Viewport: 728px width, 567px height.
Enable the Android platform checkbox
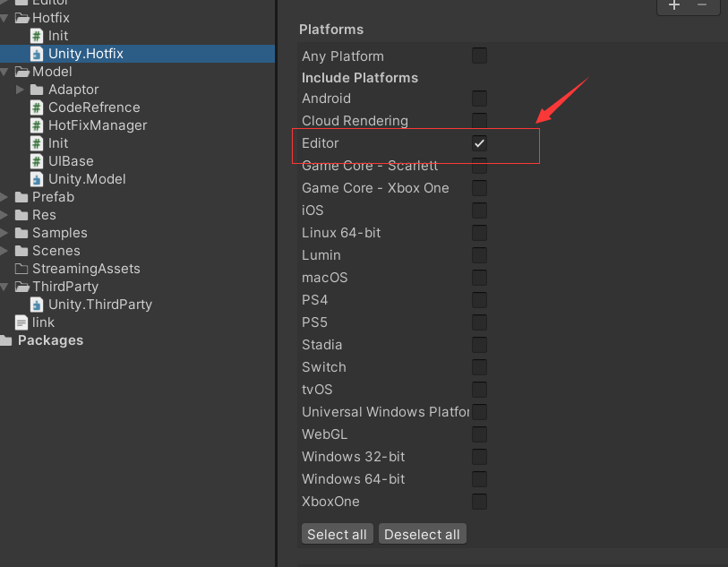coord(479,99)
